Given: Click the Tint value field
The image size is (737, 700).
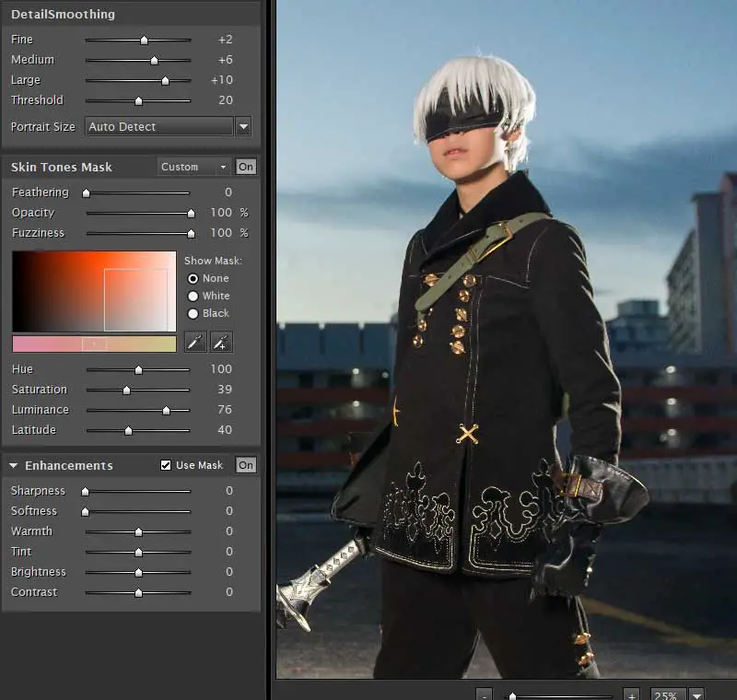Looking at the screenshot, I should point(228,551).
